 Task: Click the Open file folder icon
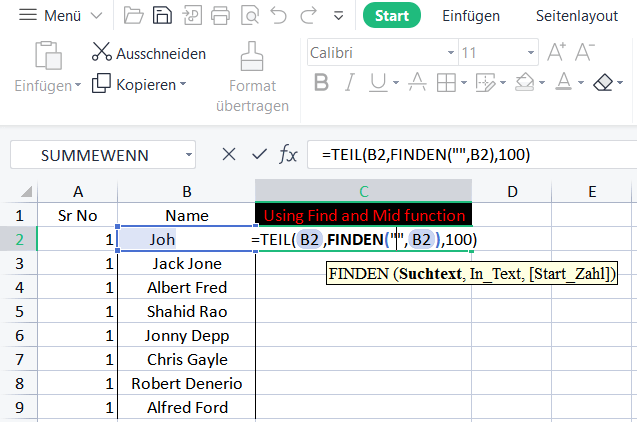tap(133, 15)
